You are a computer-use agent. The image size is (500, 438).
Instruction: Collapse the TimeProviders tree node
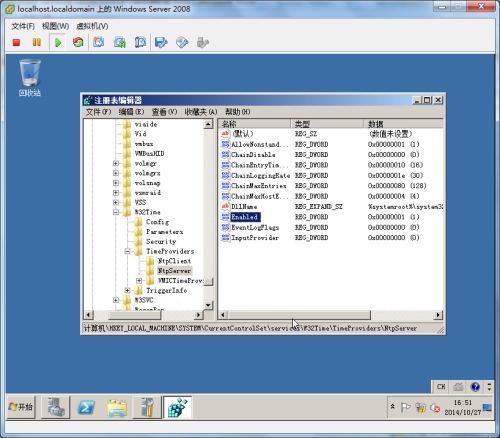click(x=127, y=251)
